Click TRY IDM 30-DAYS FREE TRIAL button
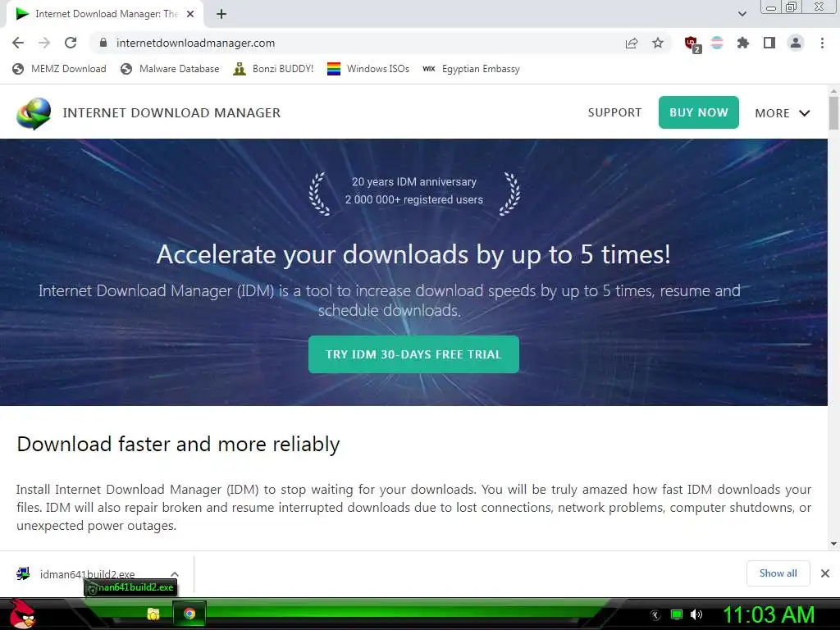Viewport: 840px width, 630px height. pyautogui.click(x=413, y=354)
